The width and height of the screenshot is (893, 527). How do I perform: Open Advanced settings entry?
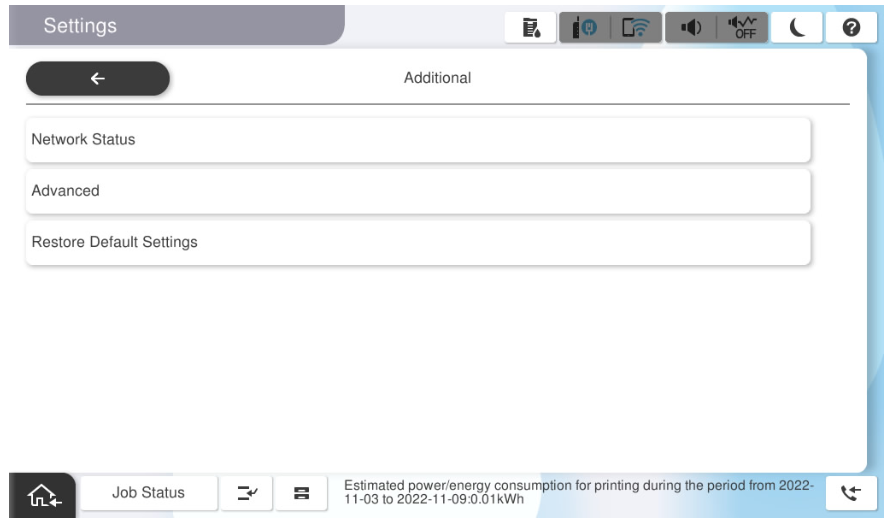click(x=417, y=191)
